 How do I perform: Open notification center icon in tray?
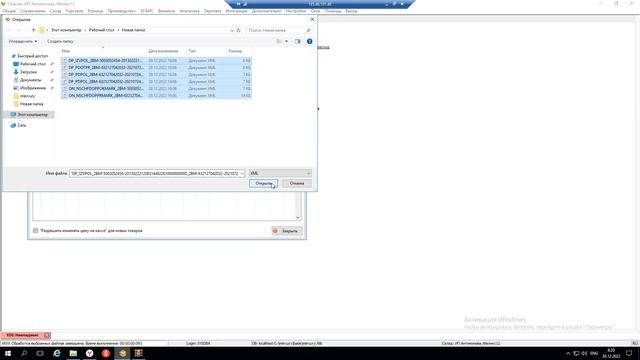pyautogui.click(x=629, y=353)
